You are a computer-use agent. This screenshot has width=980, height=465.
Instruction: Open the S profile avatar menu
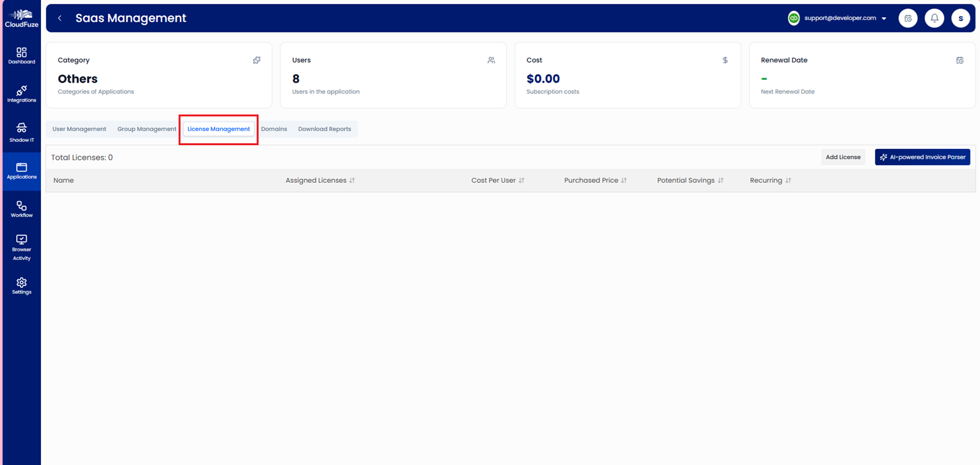click(x=961, y=18)
